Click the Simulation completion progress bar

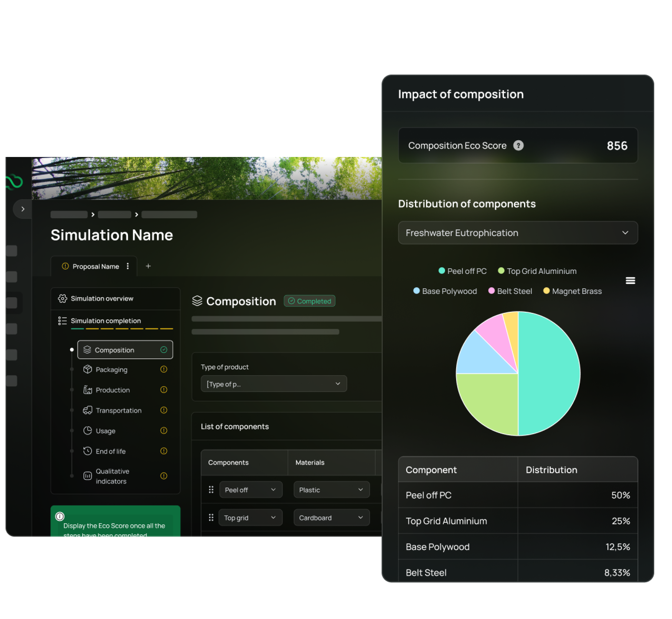coord(122,328)
